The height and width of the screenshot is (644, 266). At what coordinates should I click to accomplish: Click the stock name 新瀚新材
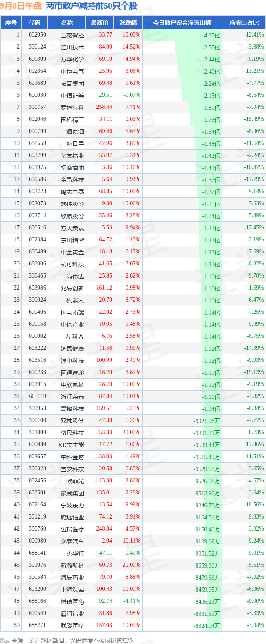tap(72, 565)
